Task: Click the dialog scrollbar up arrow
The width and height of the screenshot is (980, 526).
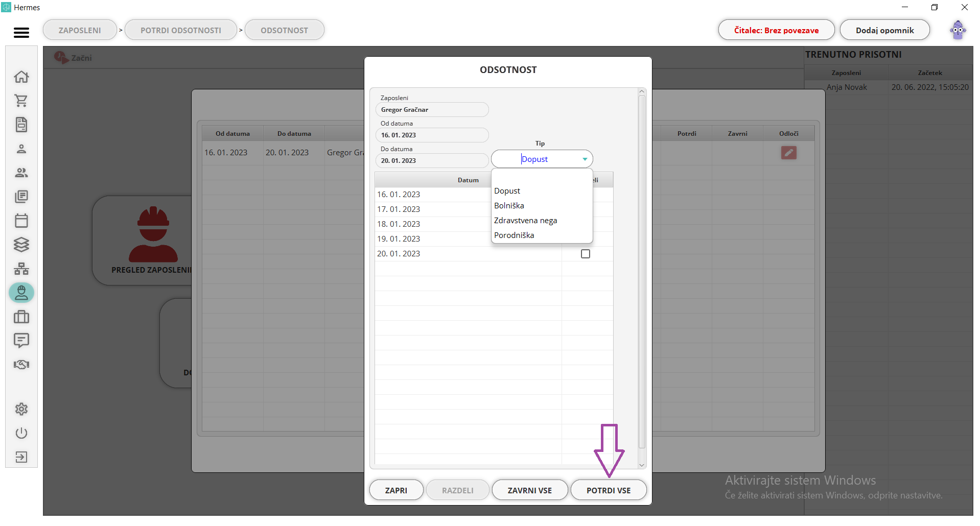Action: (x=642, y=92)
